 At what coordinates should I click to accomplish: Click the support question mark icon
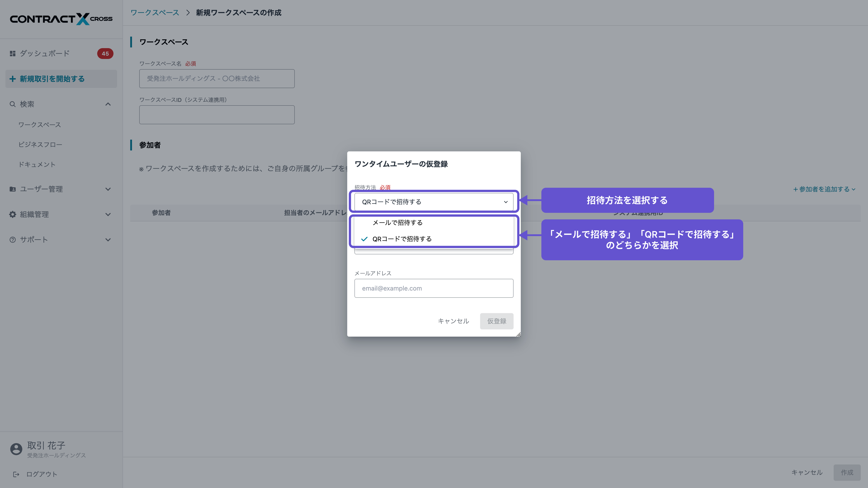(x=12, y=239)
